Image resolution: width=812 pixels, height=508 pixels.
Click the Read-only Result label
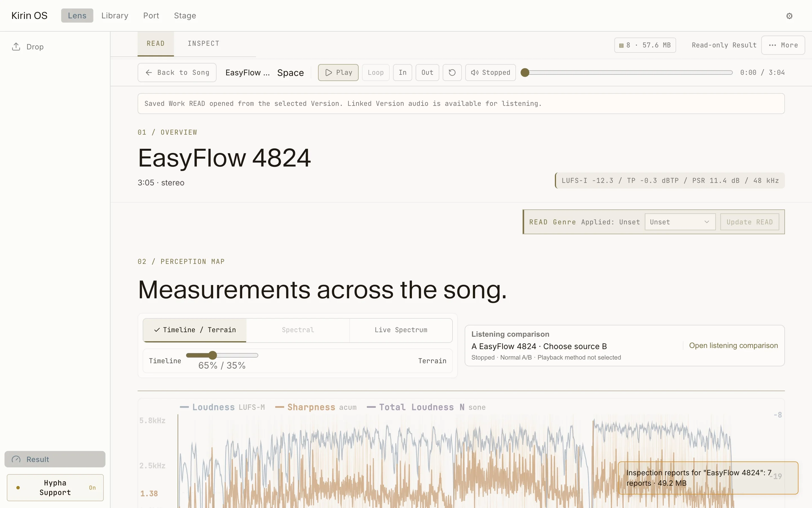pos(724,45)
